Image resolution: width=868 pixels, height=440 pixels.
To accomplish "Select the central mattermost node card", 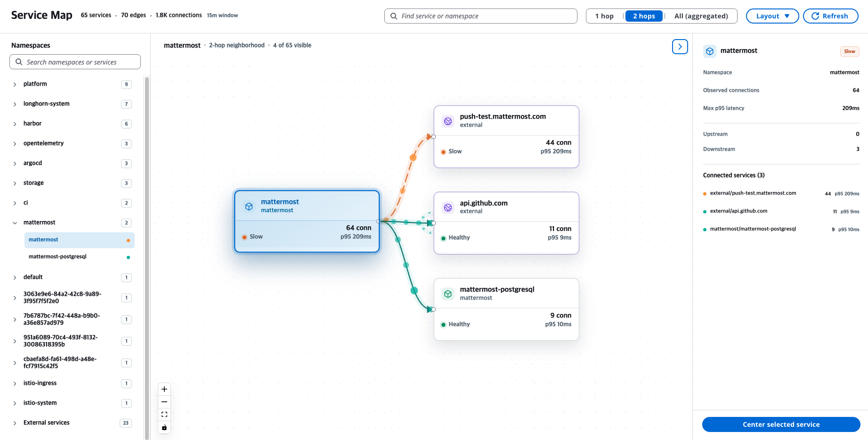I will point(307,221).
